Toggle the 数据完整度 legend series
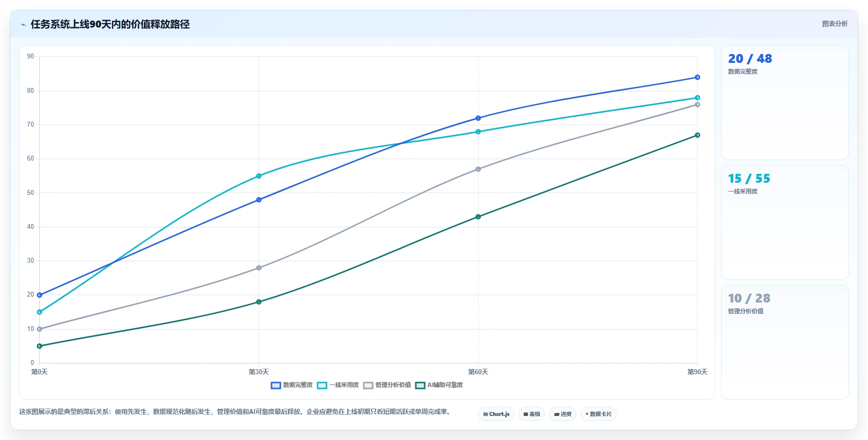Viewport: 868px width, 440px height. tap(292, 385)
